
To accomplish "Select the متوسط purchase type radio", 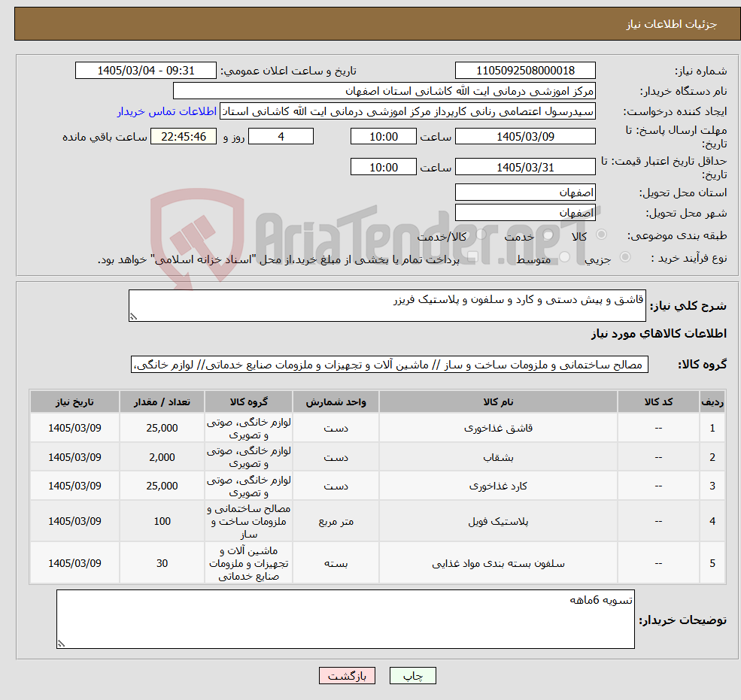I will [x=565, y=257].
